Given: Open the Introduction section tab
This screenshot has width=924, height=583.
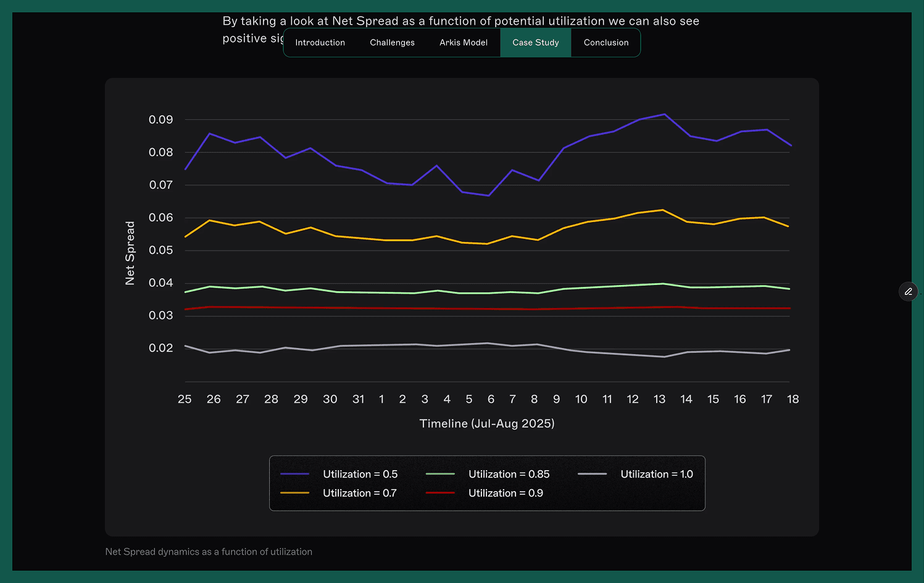Looking at the screenshot, I should coord(320,43).
